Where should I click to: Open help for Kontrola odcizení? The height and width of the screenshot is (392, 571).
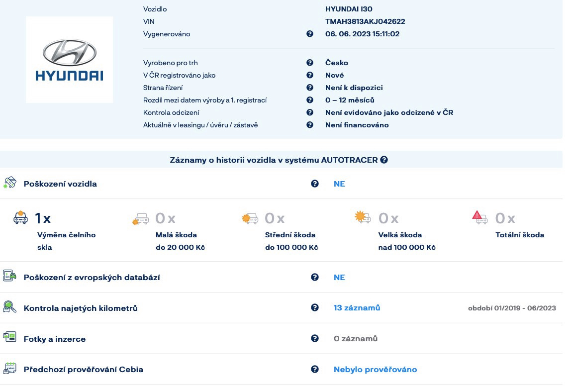click(310, 112)
